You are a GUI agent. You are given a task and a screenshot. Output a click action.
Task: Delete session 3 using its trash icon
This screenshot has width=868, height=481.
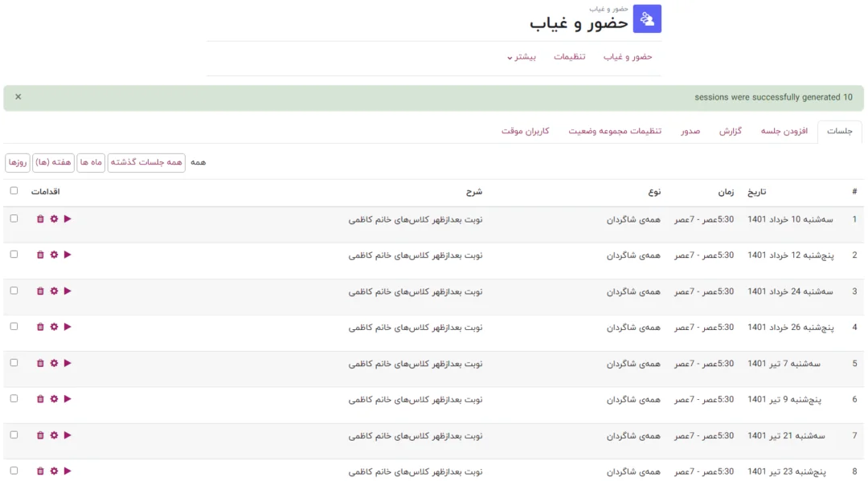tap(40, 291)
